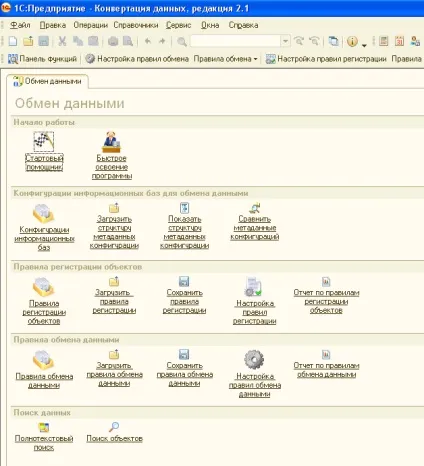Screen dimensions: 424x466
Task: Click the Быстрое освоение программы icon
Action: pos(111,142)
